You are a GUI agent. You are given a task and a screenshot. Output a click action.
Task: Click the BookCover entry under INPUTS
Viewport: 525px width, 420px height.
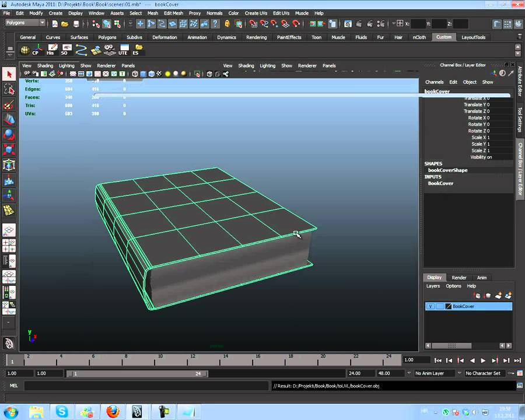coord(440,183)
